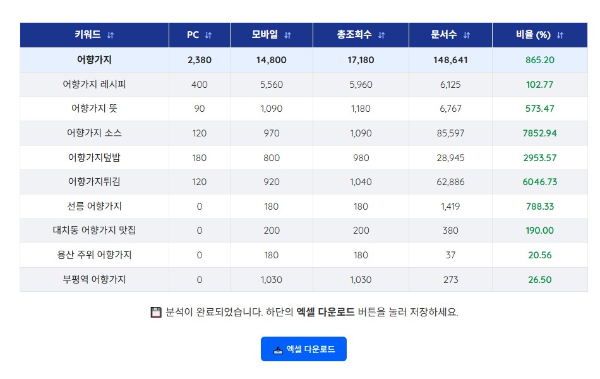600x379 pixels.
Task: Click ratio value 102.77
Action: pos(540,85)
